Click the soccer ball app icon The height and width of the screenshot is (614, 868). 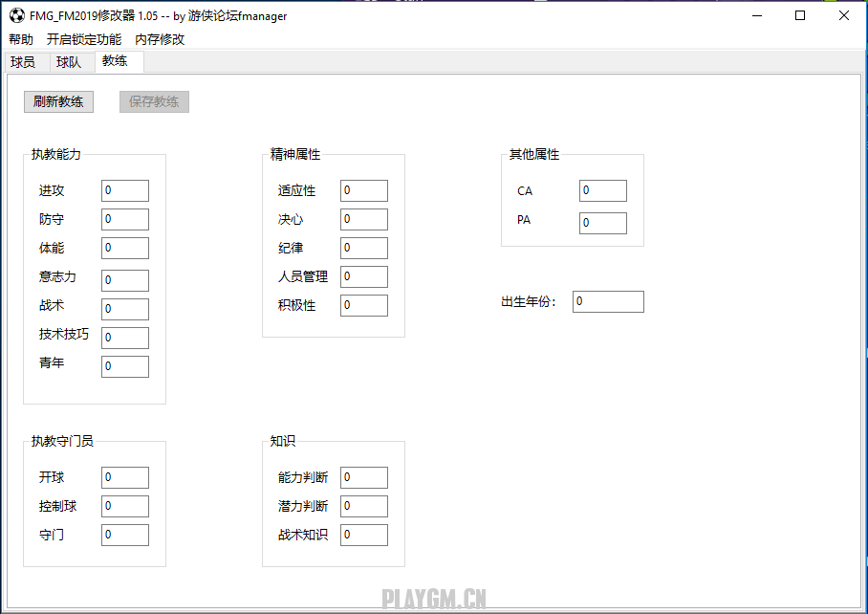pyautogui.click(x=16, y=15)
